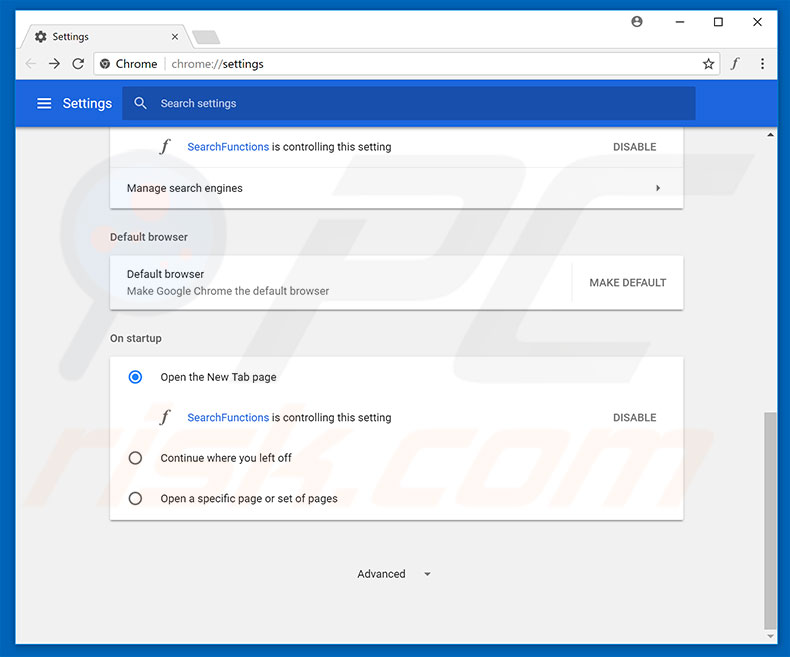This screenshot has height=657, width=790.
Task: Click the MAKE DEFAULT button
Action: pos(628,283)
